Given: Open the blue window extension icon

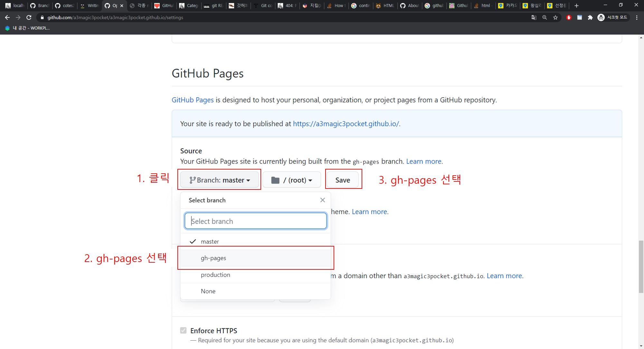Looking at the screenshot, I should point(579,17).
